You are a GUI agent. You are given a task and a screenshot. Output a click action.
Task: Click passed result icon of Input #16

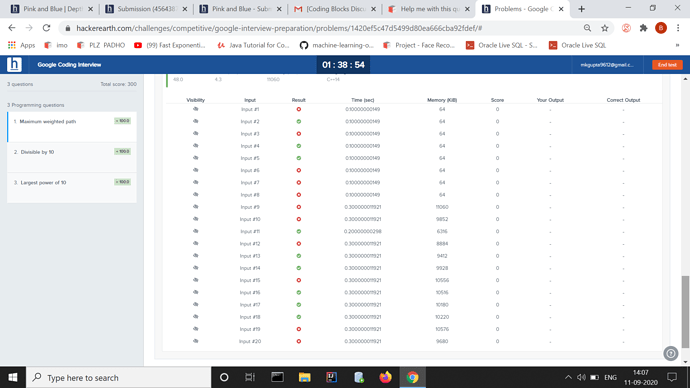coord(298,292)
